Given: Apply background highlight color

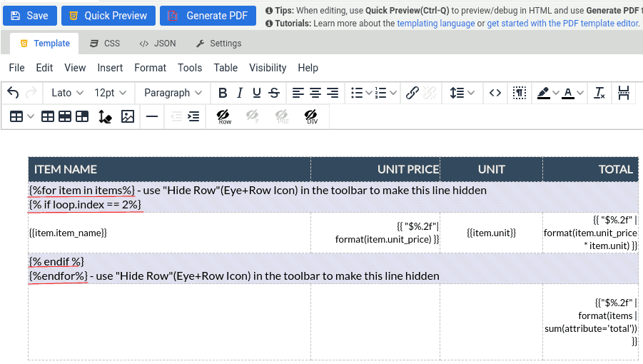Looking at the screenshot, I should pyautogui.click(x=543, y=93).
